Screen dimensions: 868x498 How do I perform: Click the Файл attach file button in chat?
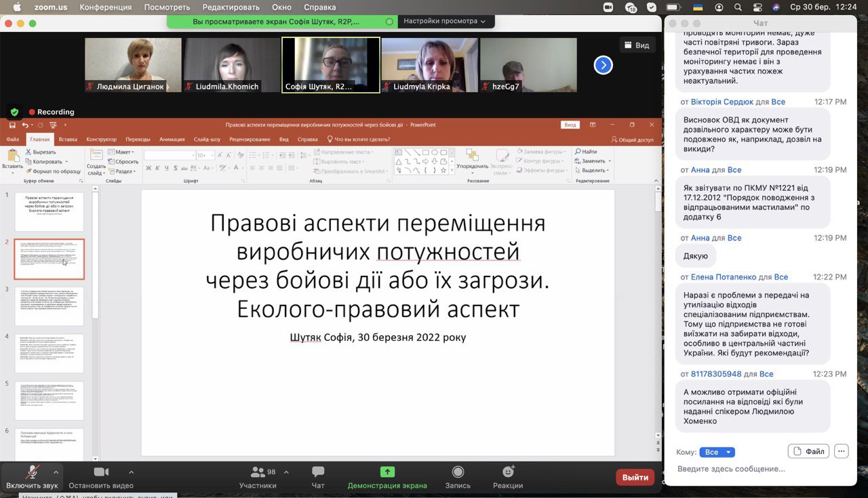click(x=808, y=451)
